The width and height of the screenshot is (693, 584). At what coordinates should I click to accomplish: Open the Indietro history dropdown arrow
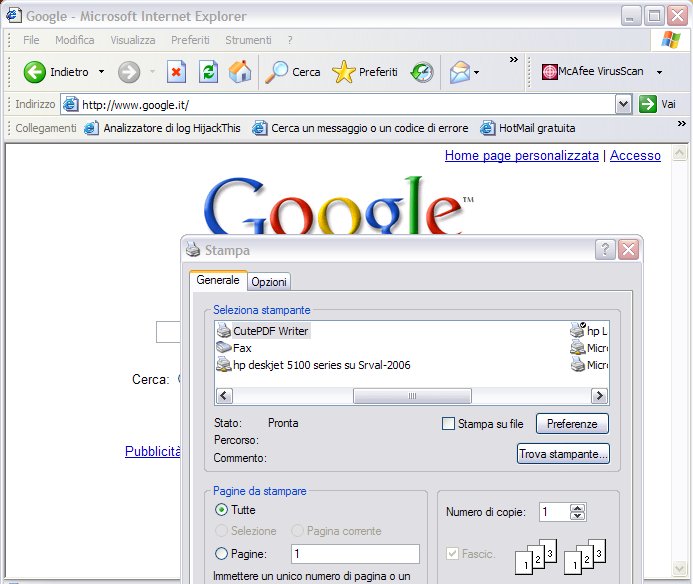click(x=101, y=72)
